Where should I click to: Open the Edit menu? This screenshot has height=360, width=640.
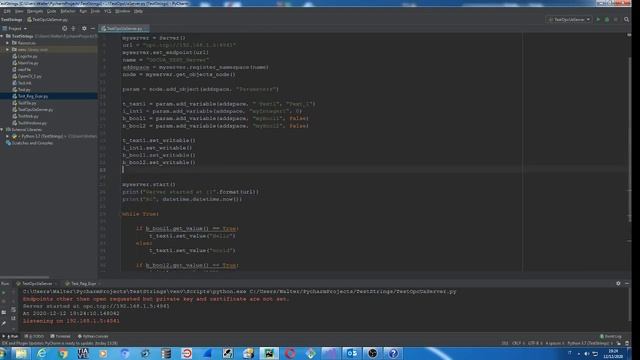[x=7, y=11]
